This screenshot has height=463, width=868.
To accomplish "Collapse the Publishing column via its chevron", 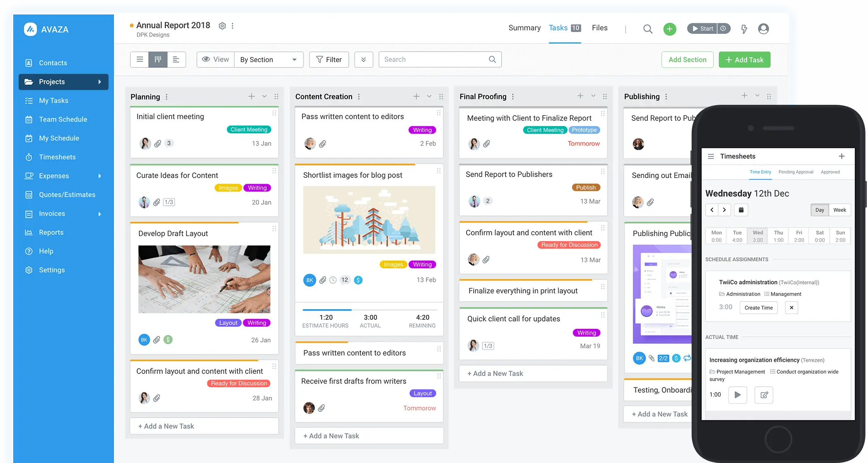I will tap(757, 95).
